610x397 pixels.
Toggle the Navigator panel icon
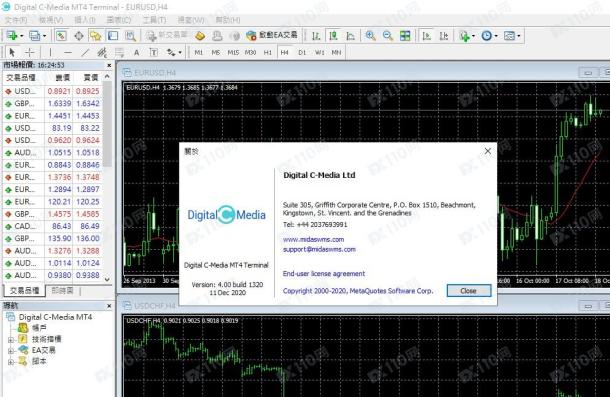click(x=95, y=36)
